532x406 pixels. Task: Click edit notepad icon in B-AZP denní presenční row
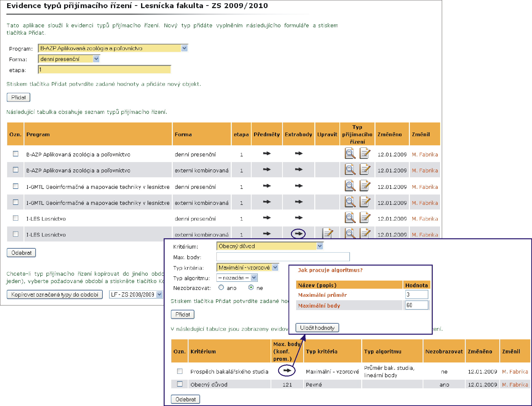365,153
